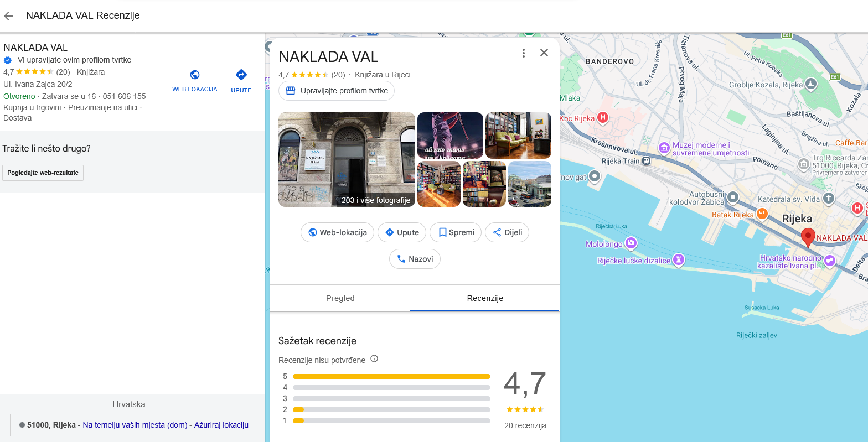Click the Batak Rijeka restaurant marker

tap(762, 214)
